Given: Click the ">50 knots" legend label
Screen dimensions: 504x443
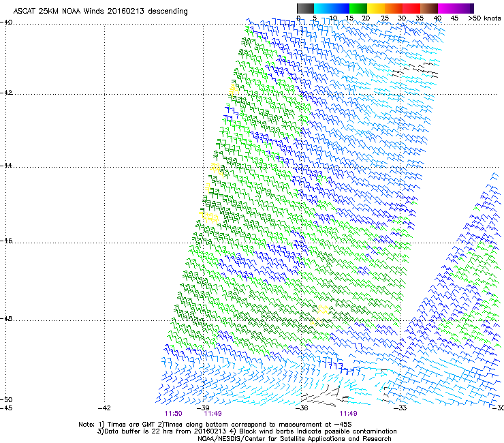Looking at the screenshot, I should coord(484,18).
